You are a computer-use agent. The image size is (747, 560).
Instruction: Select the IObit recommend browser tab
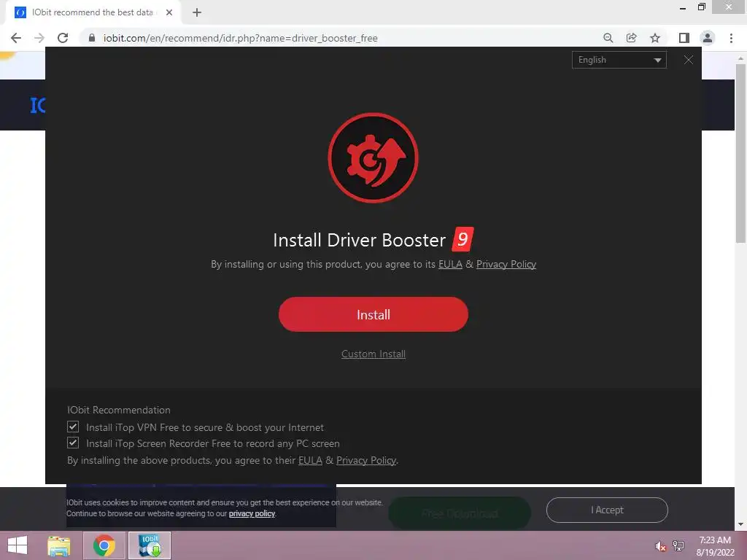(x=93, y=12)
